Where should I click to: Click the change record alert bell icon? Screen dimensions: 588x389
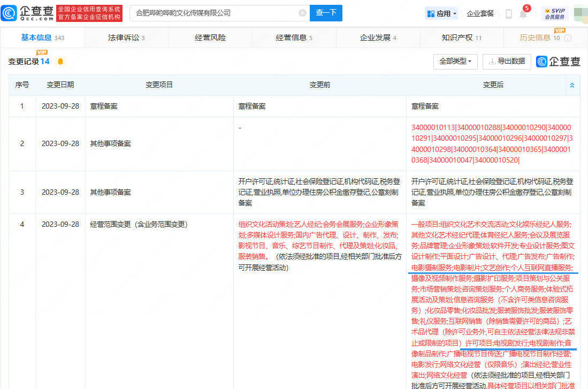click(x=60, y=62)
